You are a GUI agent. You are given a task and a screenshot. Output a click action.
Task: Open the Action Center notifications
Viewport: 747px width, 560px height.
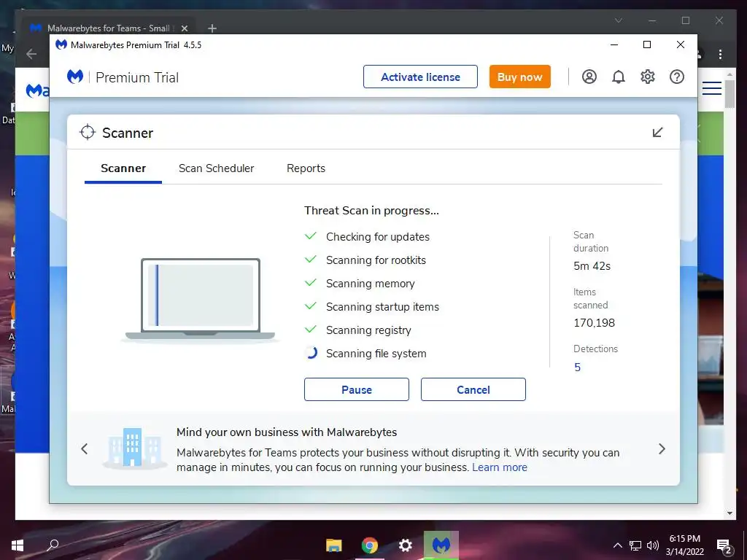tap(724, 547)
